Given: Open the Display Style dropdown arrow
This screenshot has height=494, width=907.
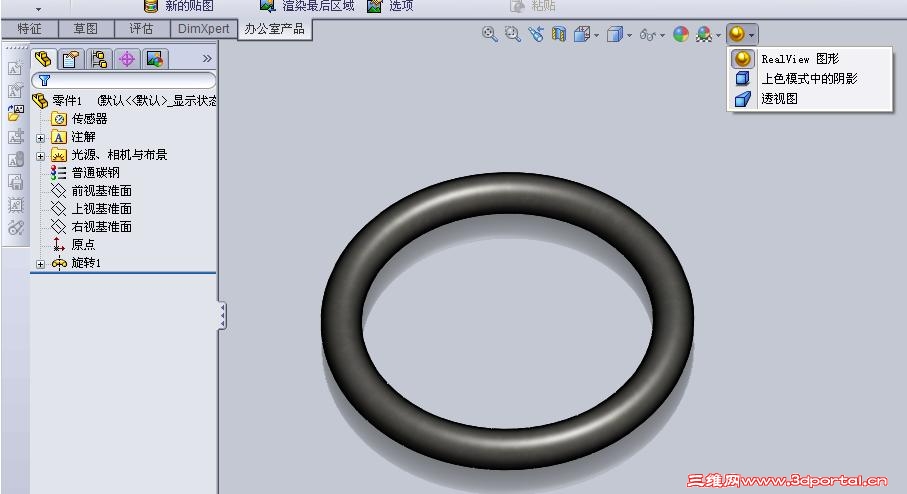Looking at the screenshot, I should click(x=629, y=35).
